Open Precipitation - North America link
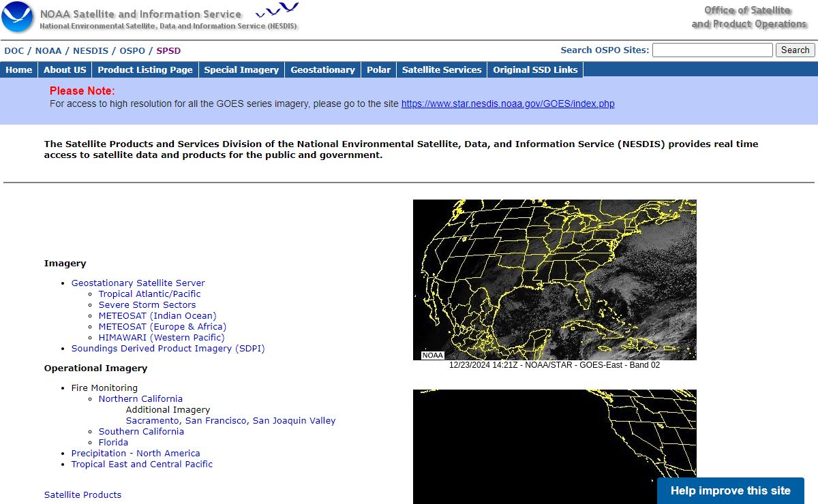 (x=136, y=454)
